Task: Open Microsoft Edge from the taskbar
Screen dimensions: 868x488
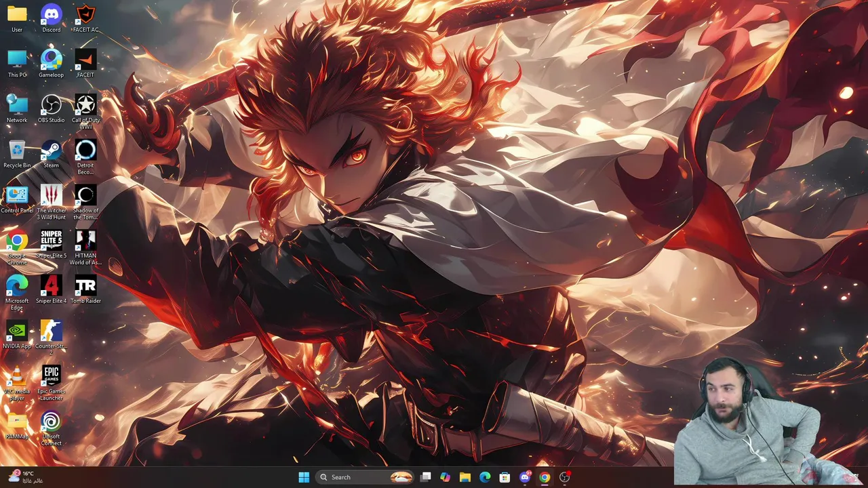Action: 485,477
